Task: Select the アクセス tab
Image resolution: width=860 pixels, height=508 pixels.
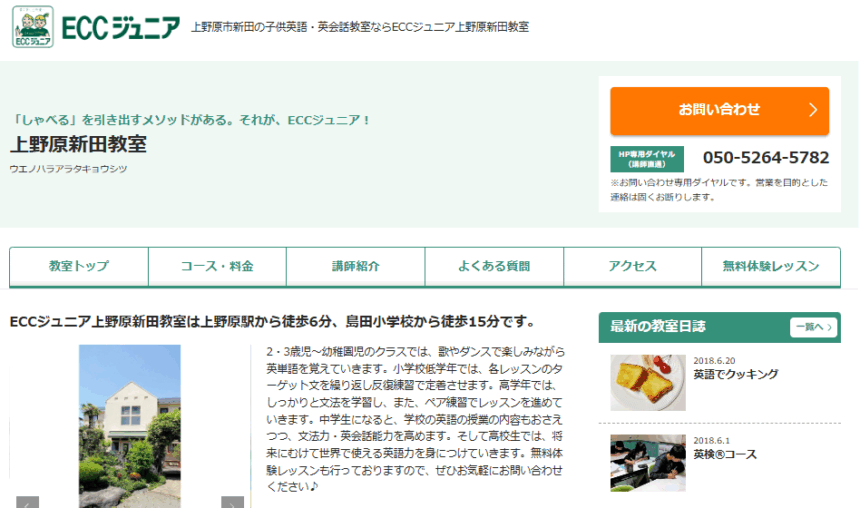Action: click(x=632, y=267)
